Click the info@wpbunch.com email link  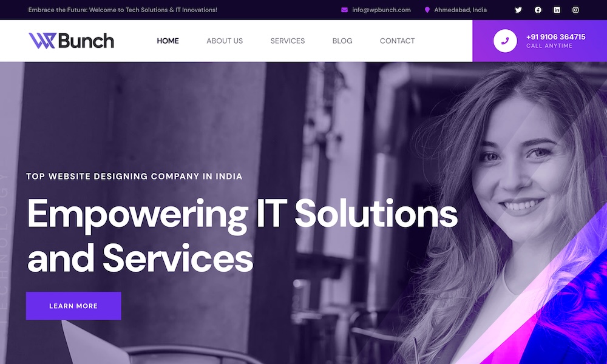pyautogui.click(x=381, y=10)
